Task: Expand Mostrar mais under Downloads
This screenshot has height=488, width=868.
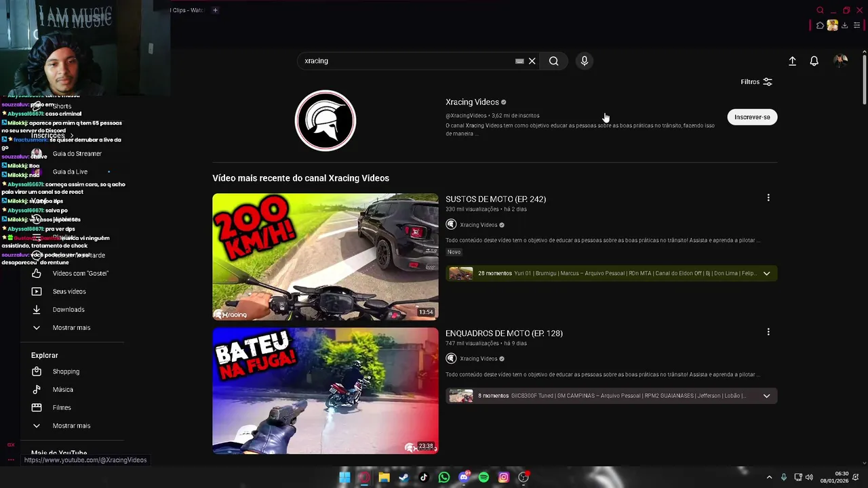Action: (72, 328)
